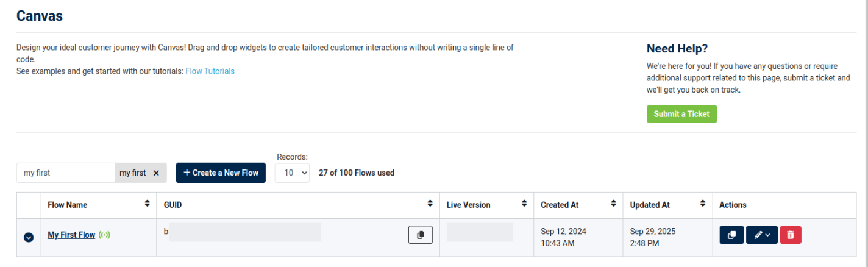Open the My First Flow link
Viewport: 868px width, 267px height.
click(71, 235)
